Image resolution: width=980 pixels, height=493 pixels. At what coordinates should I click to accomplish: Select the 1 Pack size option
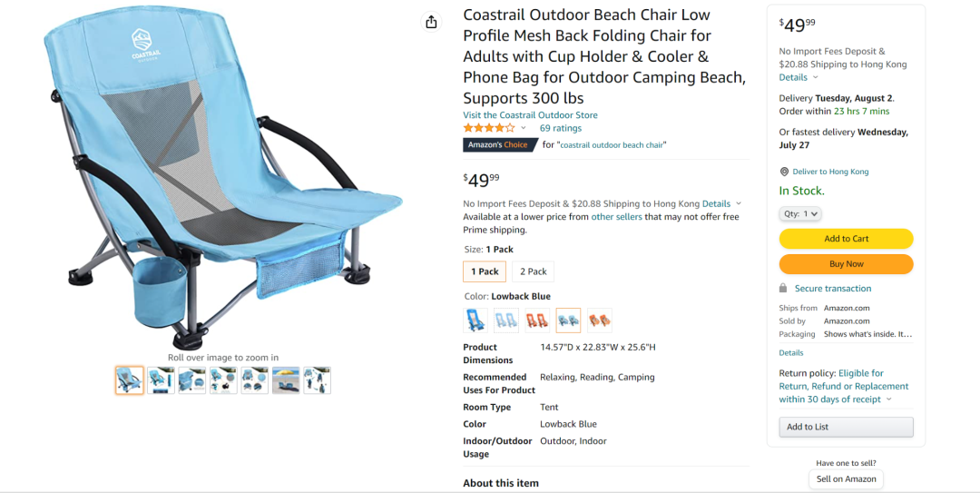(x=485, y=271)
